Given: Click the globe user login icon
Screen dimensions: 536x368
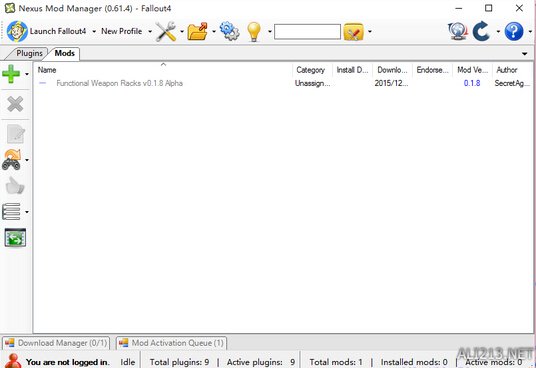Looking at the screenshot, I should 458,31.
